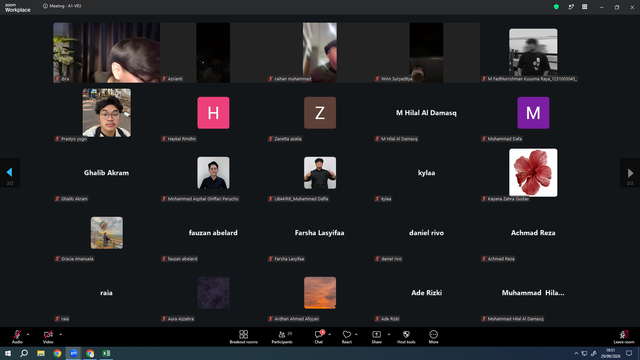Select the fauzan abelard tile name
The height and width of the screenshot is (360, 640).
(213, 233)
